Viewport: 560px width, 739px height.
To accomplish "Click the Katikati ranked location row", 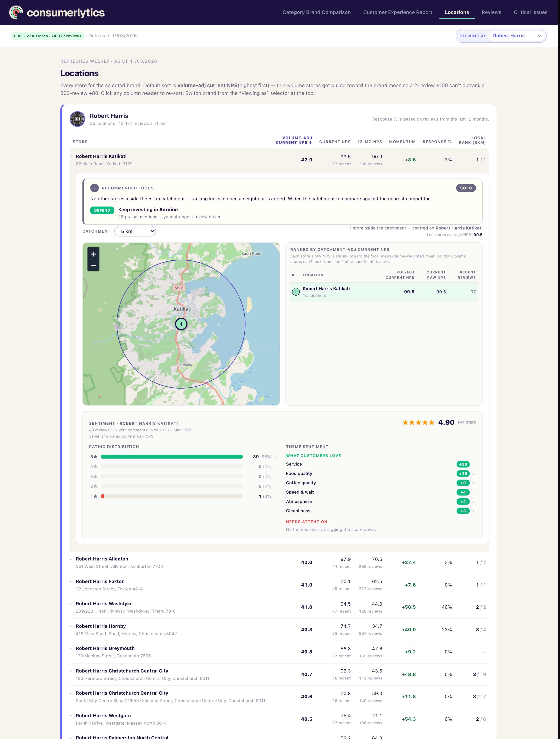I will pyautogui.click(x=384, y=292).
